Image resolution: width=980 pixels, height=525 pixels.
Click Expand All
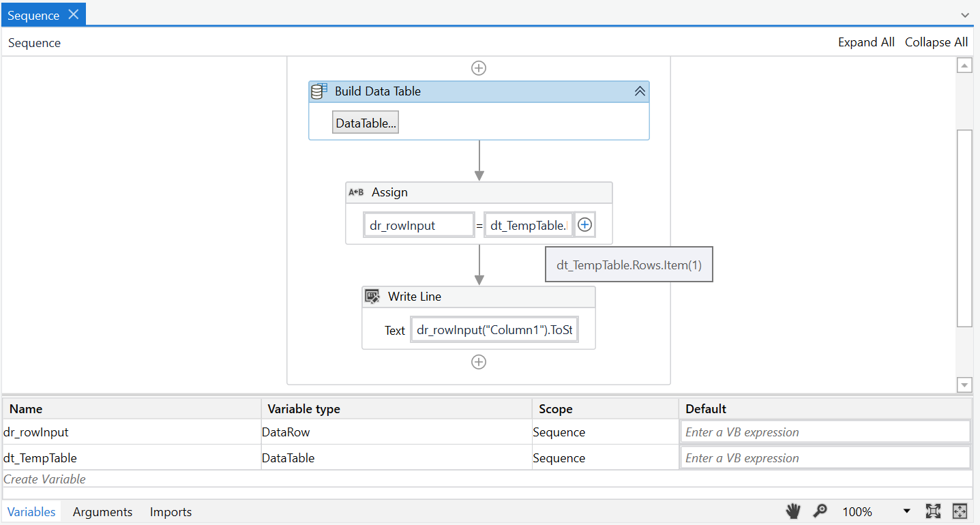(866, 42)
